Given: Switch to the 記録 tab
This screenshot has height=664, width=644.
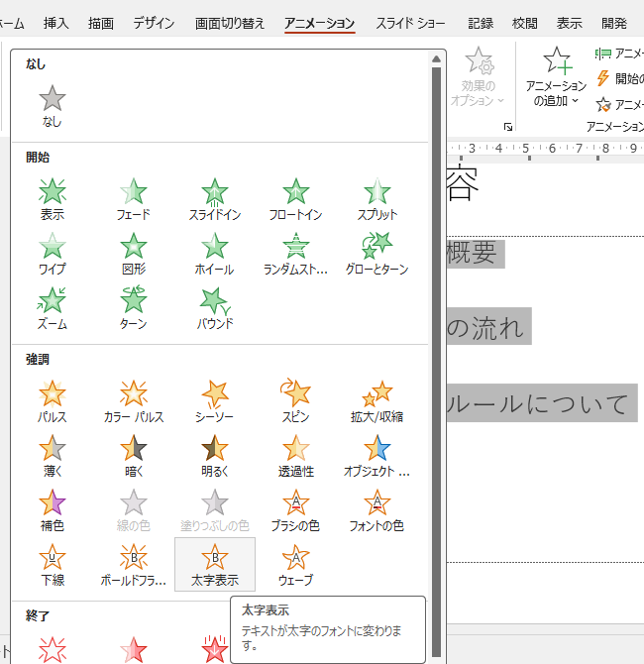Looking at the screenshot, I should tap(481, 23).
